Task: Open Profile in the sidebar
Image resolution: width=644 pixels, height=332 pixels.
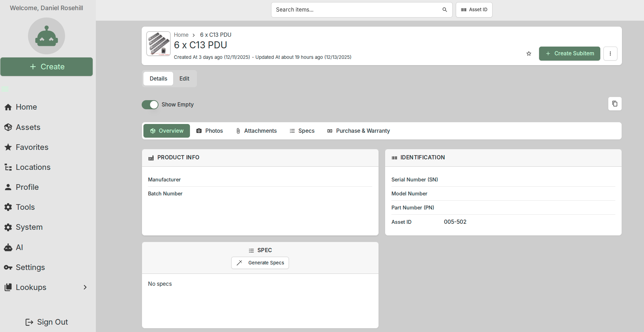Action: tap(22, 187)
